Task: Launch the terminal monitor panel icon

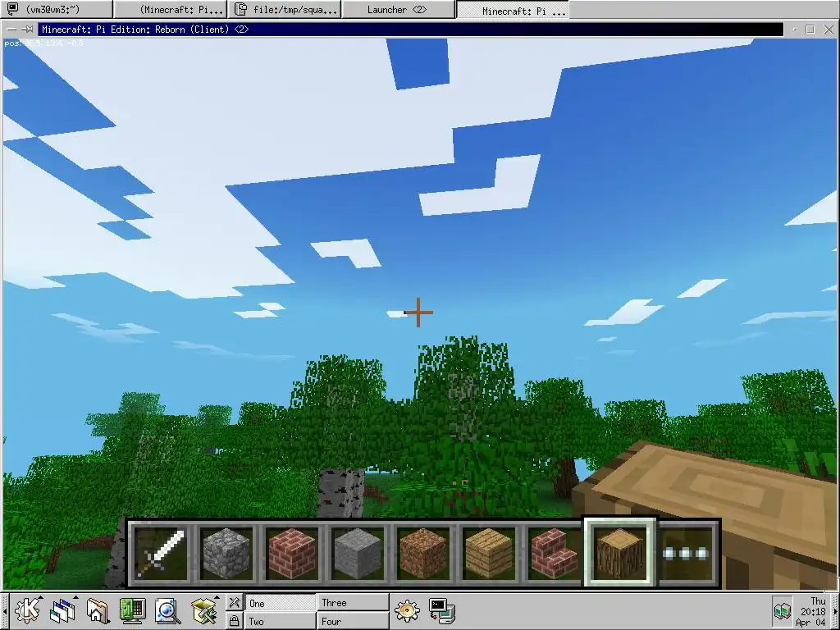Action: tap(132, 610)
